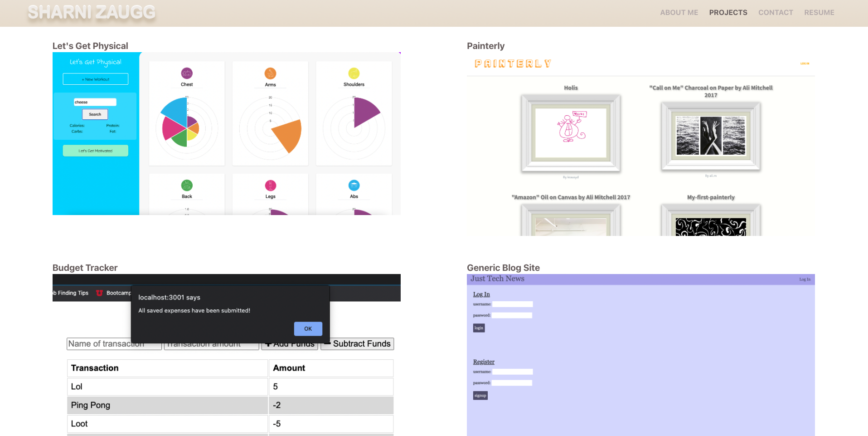Click the username field under Register

[x=513, y=372]
